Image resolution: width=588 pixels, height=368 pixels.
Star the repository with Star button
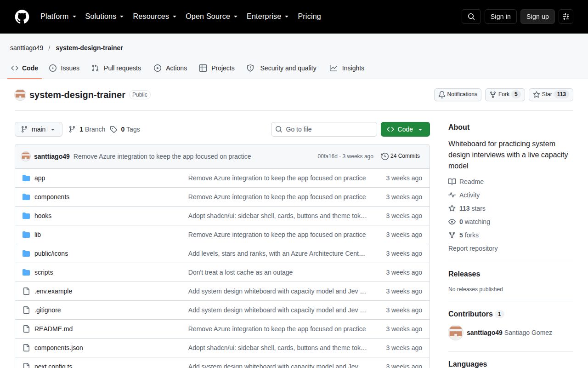[x=551, y=94]
